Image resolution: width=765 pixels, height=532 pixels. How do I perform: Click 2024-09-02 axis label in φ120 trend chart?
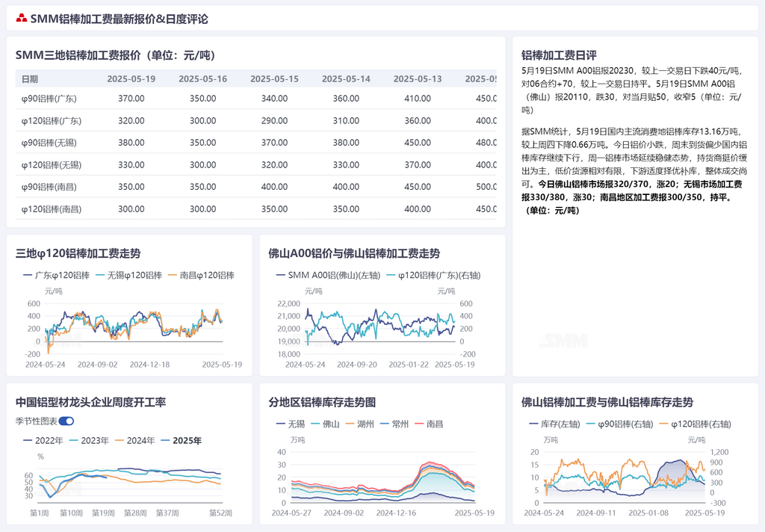[98, 365]
